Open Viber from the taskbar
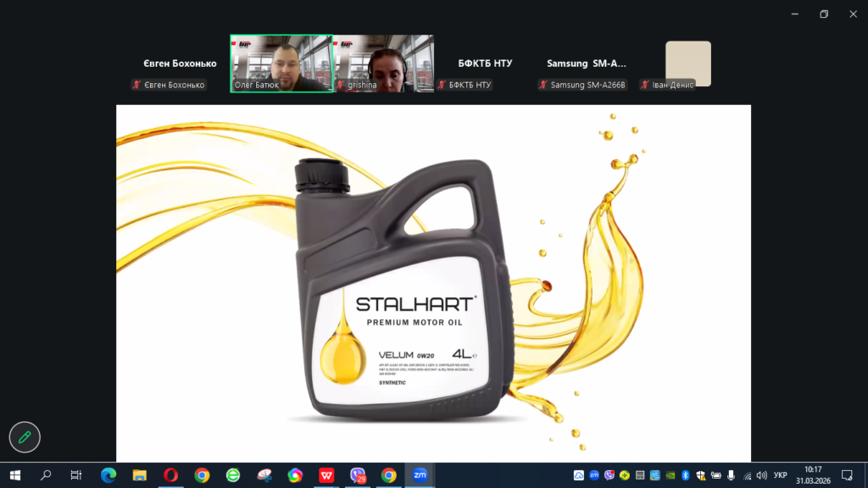The width and height of the screenshot is (868, 488). click(358, 475)
